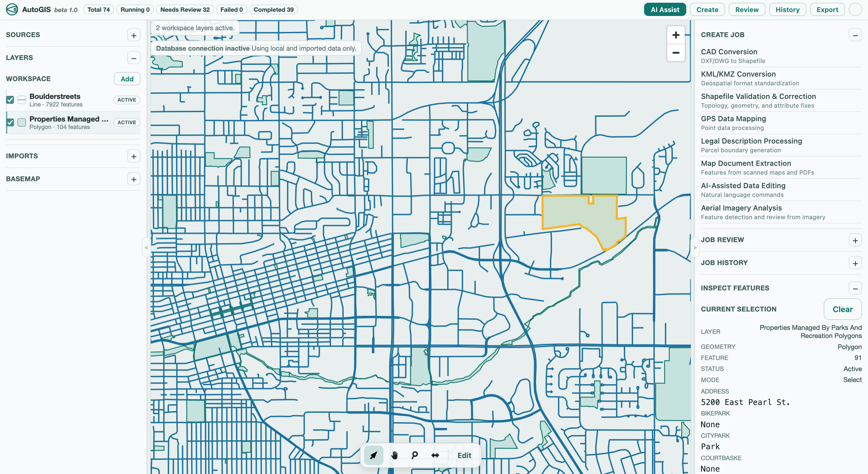Select the Boulderstreets layer name
868x474 pixels.
(55, 96)
